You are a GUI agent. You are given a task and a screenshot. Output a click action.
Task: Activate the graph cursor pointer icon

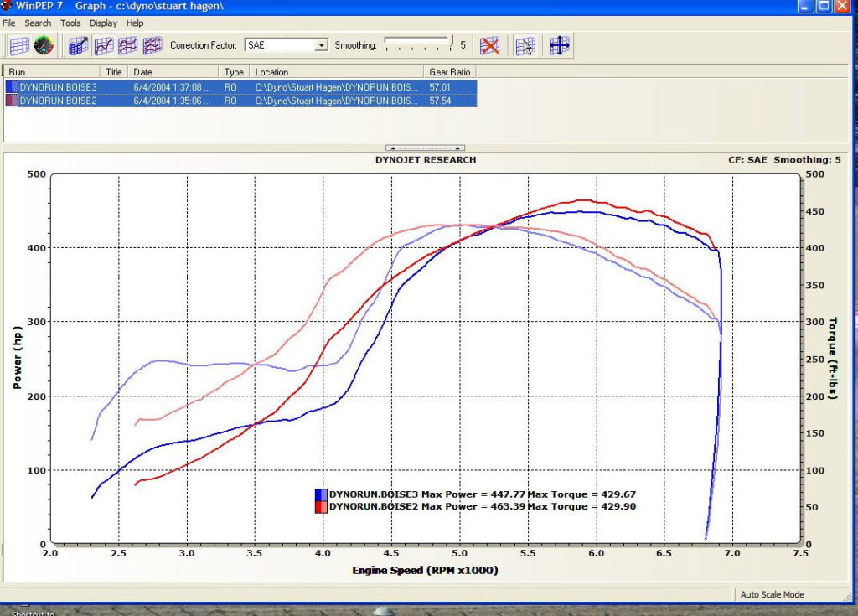point(525,45)
